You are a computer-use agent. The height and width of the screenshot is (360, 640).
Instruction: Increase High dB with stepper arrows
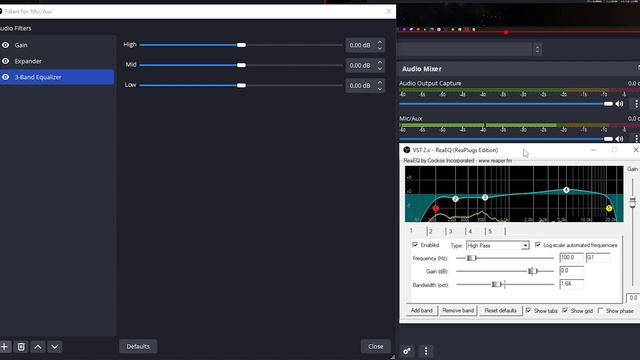tap(380, 42)
